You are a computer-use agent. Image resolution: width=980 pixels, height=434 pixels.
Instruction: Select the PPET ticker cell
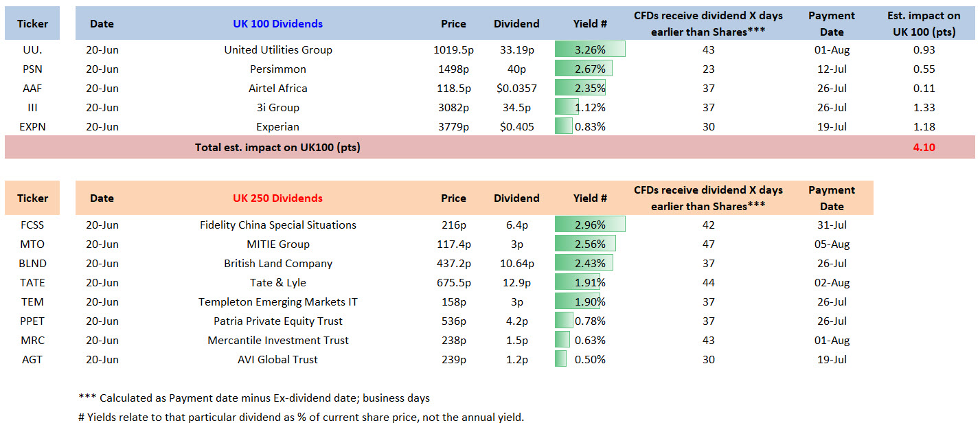point(32,321)
